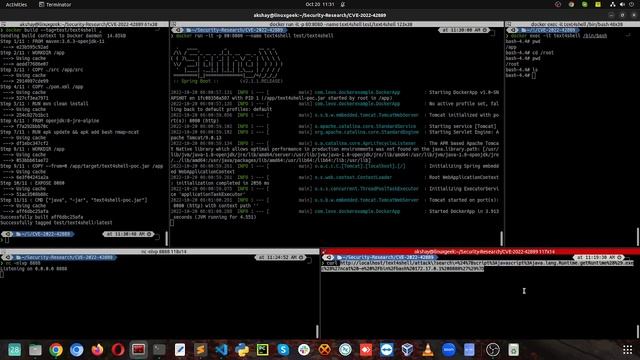Focus the docker exec pane title bar

click(x=573, y=24)
